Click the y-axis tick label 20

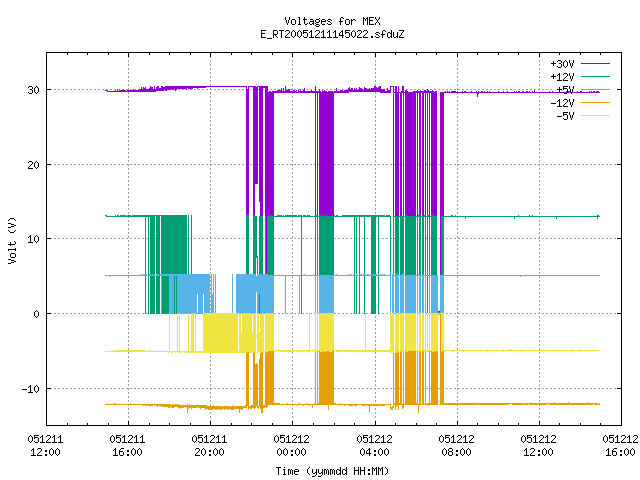33,165
